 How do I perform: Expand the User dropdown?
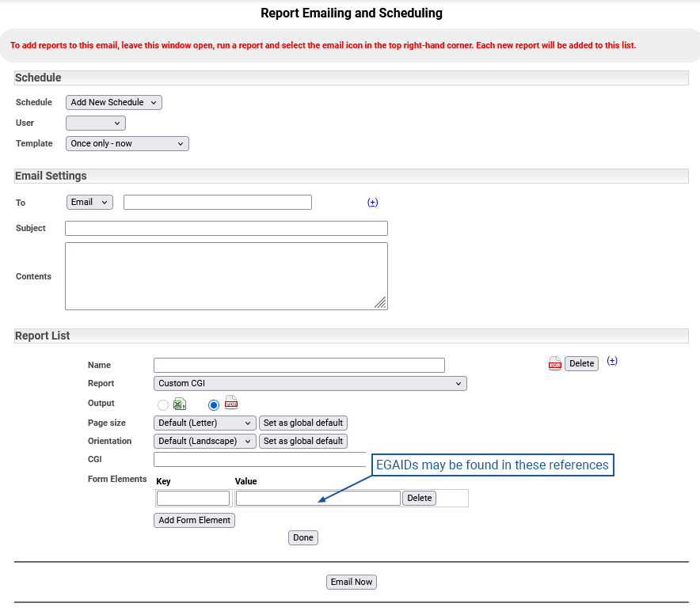tap(96, 123)
